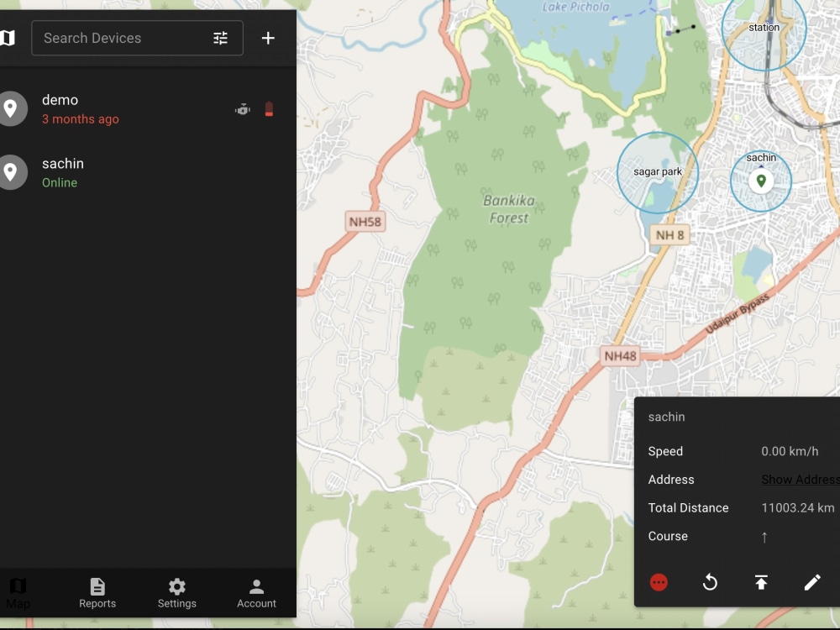This screenshot has width=840, height=630.
Task: Click demo's engine status icon
Action: click(242, 108)
